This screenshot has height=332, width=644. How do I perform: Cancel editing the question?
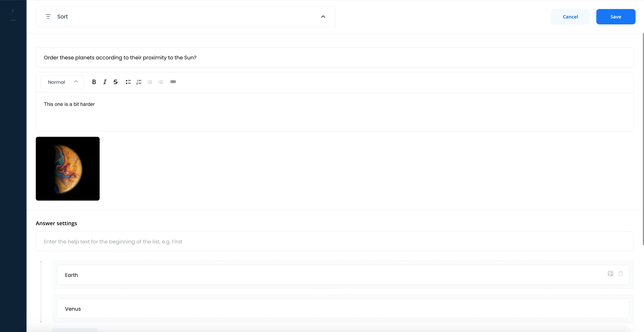point(570,17)
